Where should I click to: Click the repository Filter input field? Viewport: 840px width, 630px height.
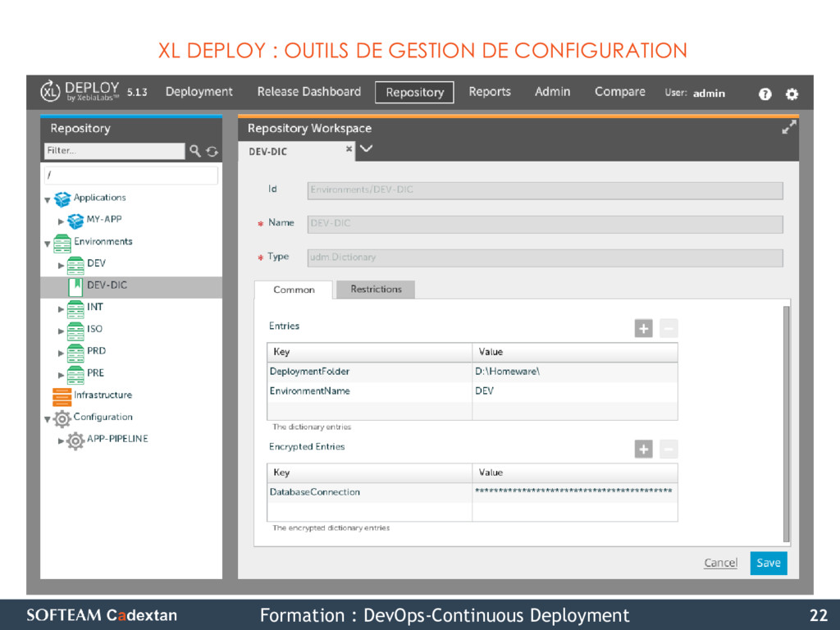pos(115,151)
